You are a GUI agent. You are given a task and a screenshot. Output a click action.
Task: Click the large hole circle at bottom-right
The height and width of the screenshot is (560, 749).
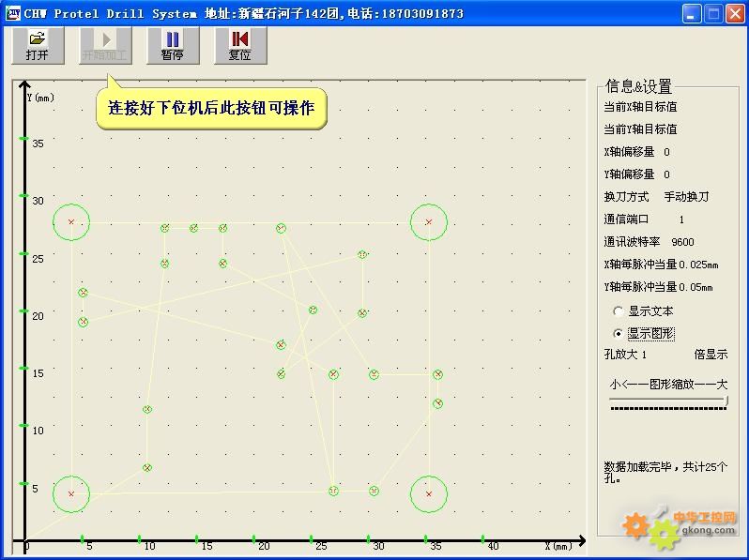pos(429,494)
